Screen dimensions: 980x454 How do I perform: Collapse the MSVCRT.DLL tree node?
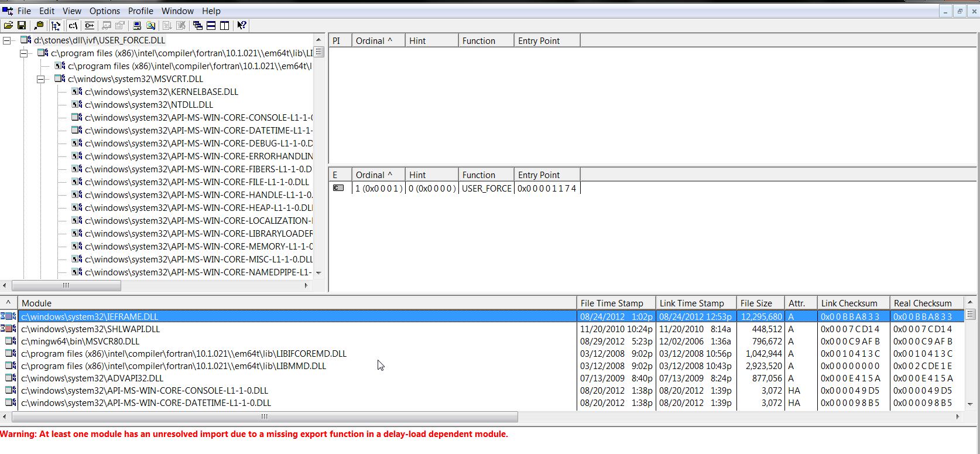tap(41, 79)
